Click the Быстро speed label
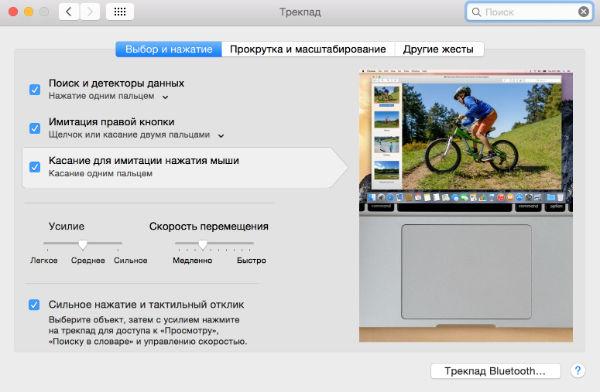600x392 pixels. [251, 260]
